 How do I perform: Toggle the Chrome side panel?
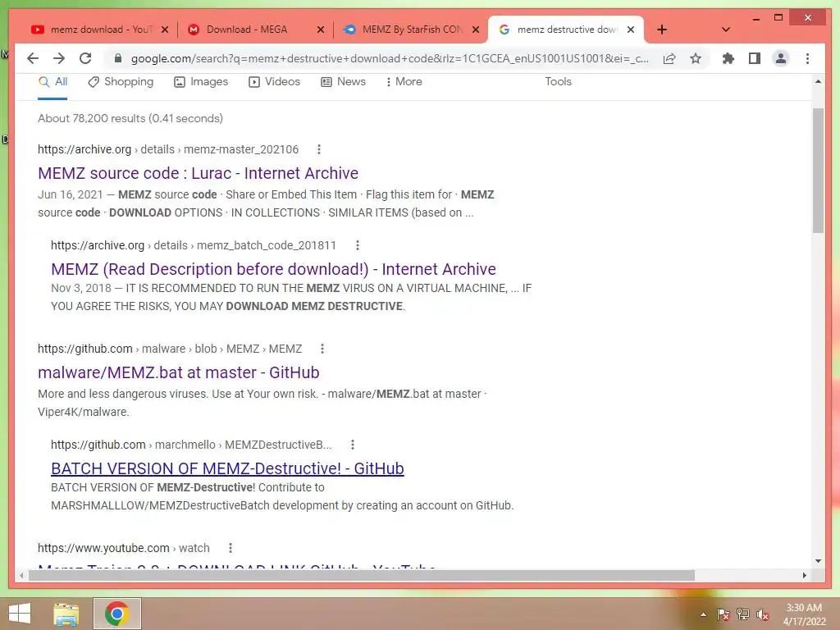[755, 58]
